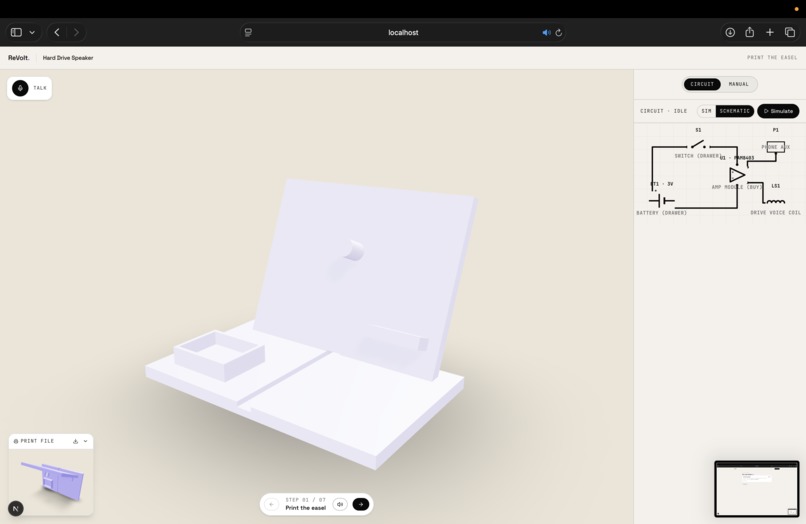Toggle step narration speaker icon
The height and width of the screenshot is (524, 806).
[x=340, y=504]
